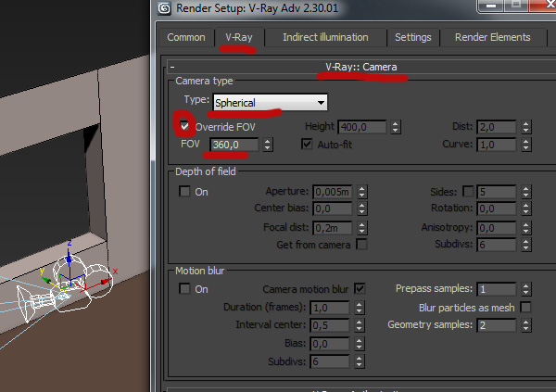Click the blue Z axis of gizmo
556x392 pixels.
[x=69, y=260]
